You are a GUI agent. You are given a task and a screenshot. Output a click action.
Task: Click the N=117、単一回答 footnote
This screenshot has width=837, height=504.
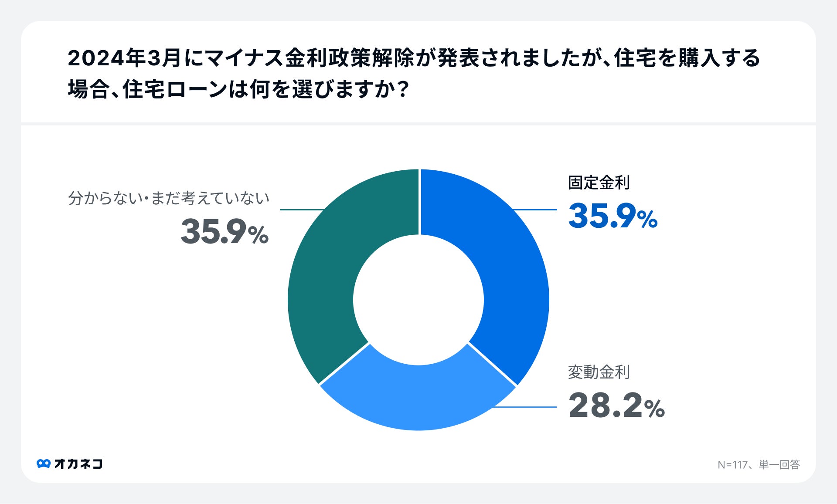[x=759, y=465]
